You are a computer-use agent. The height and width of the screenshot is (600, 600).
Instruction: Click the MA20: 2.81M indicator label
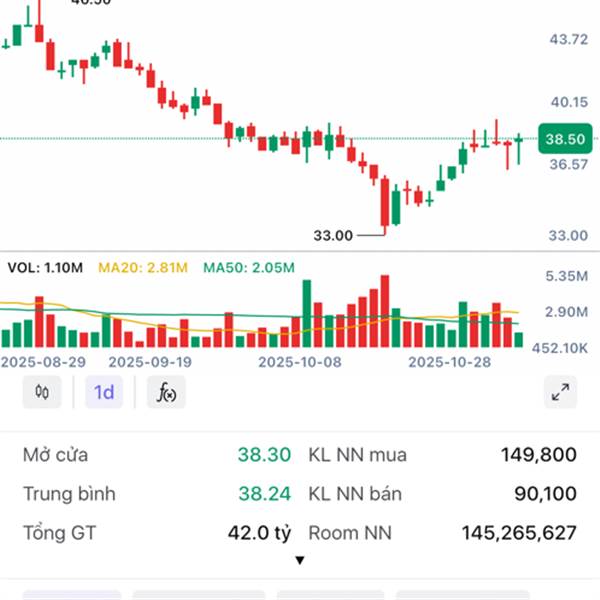(x=143, y=267)
